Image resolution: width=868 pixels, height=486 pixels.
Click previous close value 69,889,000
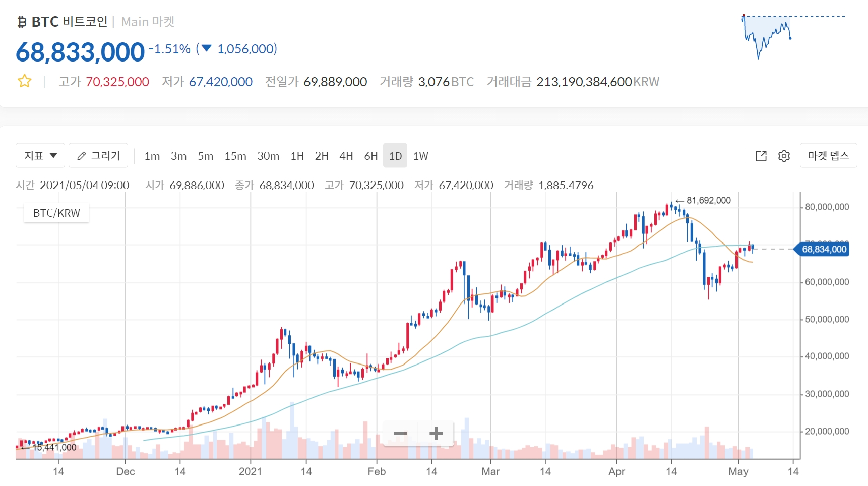pyautogui.click(x=335, y=82)
